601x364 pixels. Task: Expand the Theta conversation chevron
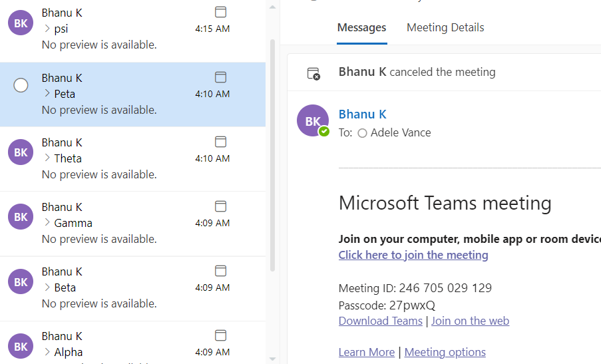47,158
